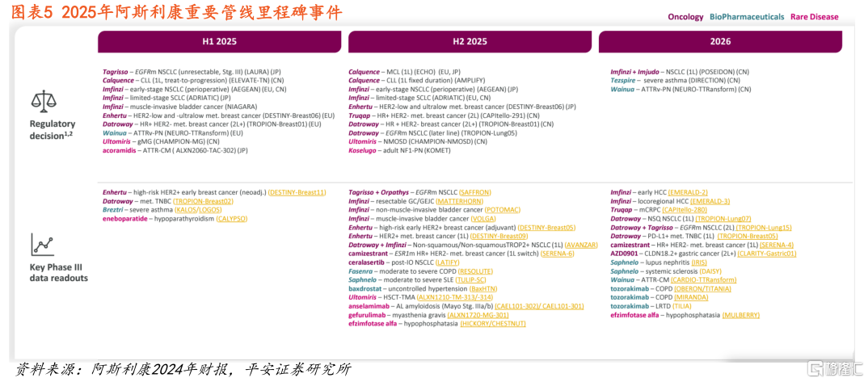The height and width of the screenshot is (382, 868).
Task: Open the DESTINY-Breast05 adjuvant link
Action: coord(547,228)
